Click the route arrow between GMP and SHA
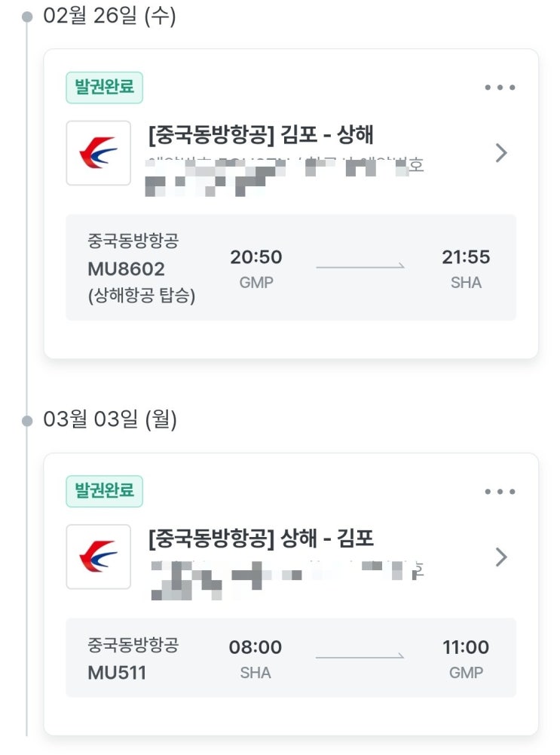 point(360,267)
